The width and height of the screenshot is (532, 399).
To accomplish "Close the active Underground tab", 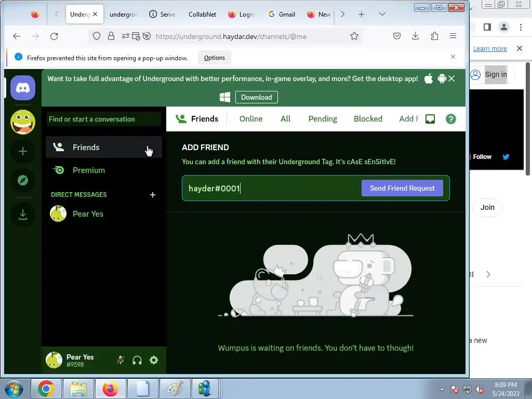I will [95, 14].
